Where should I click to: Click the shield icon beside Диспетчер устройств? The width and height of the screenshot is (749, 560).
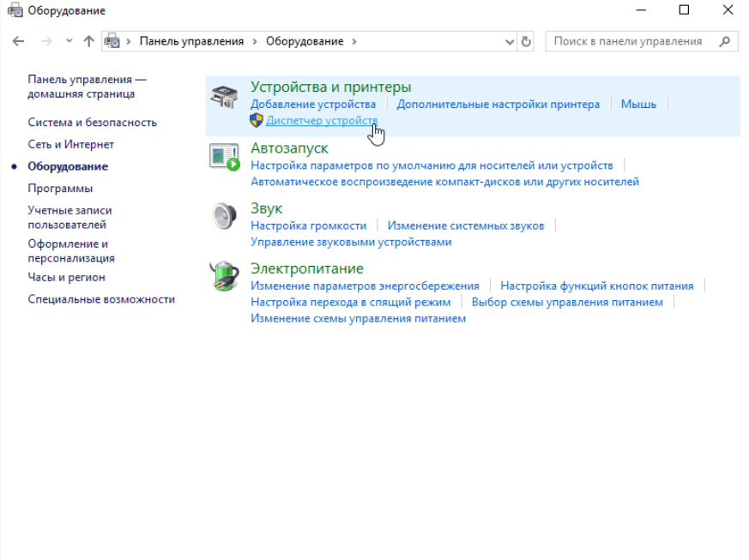(257, 120)
